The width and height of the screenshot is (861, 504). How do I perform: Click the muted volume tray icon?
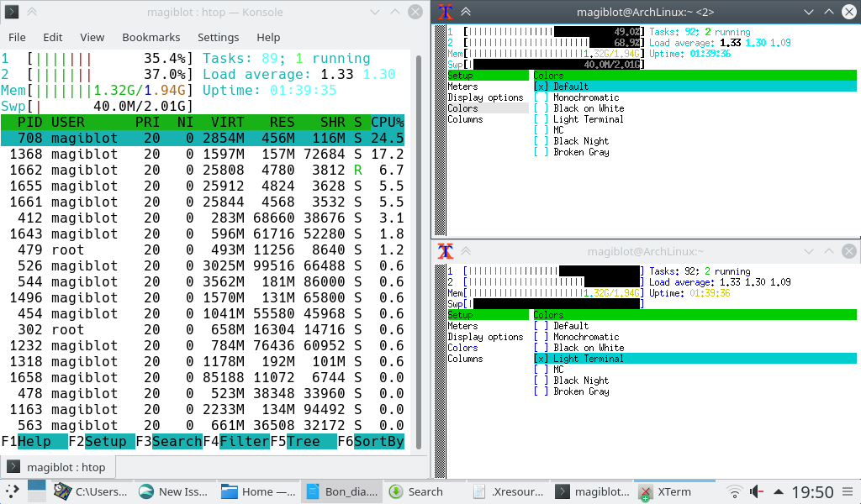[757, 491]
